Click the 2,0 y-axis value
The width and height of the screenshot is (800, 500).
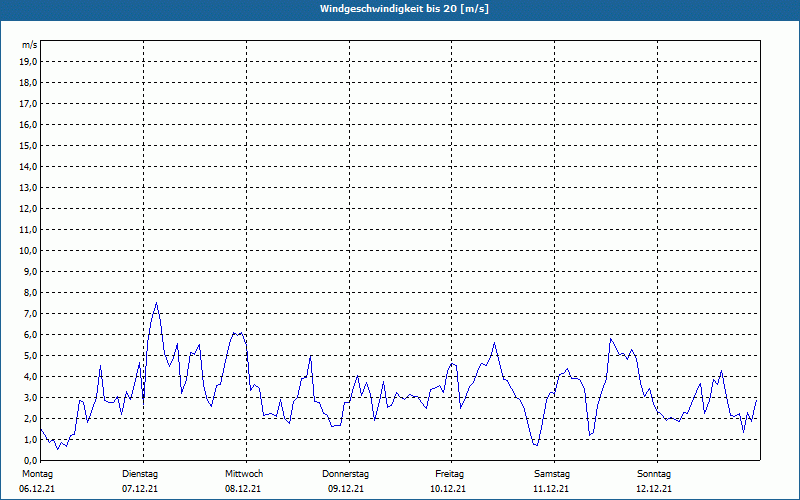pos(31,418)
